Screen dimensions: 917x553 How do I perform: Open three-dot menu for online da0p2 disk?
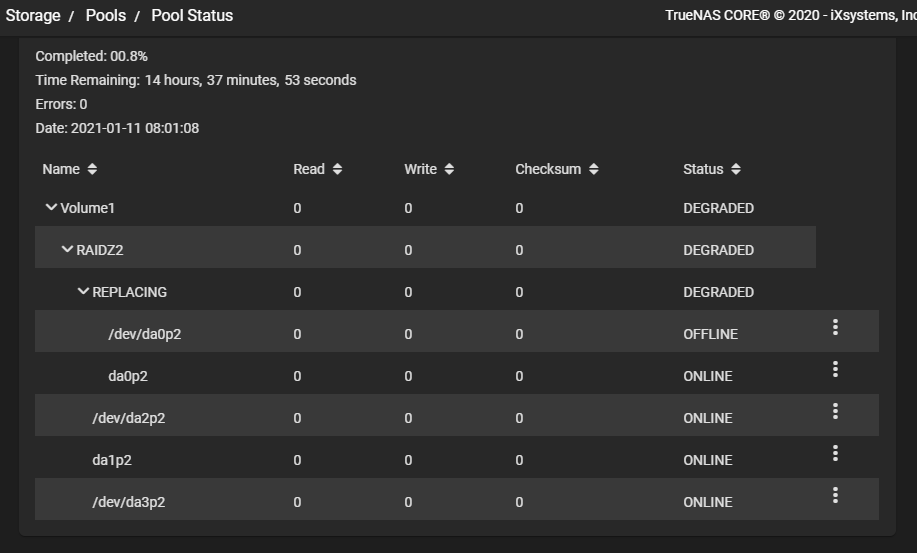(x=835, y=369)
